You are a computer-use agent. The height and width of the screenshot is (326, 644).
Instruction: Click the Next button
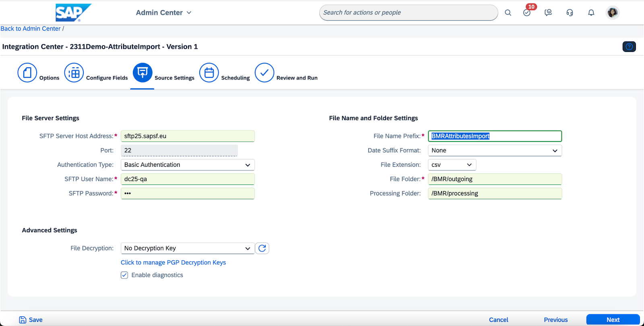point(613,320)
